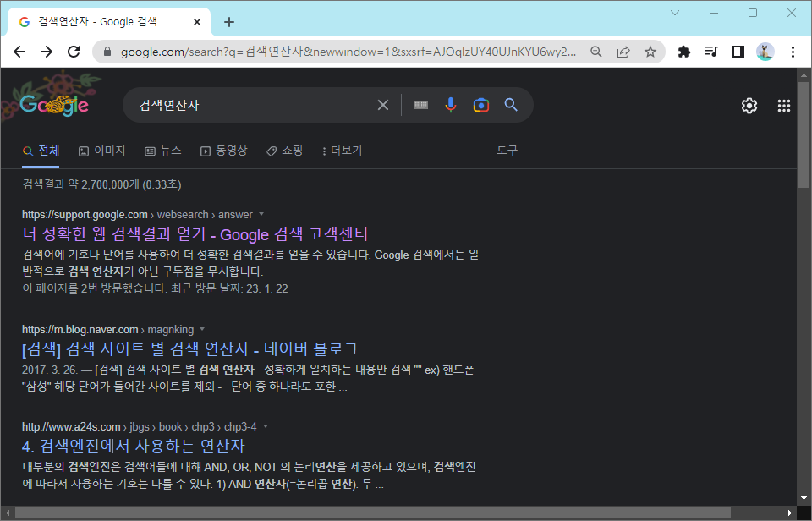Clear the search box with the X icon
The image size is (812, 521).
click(382, 105)
